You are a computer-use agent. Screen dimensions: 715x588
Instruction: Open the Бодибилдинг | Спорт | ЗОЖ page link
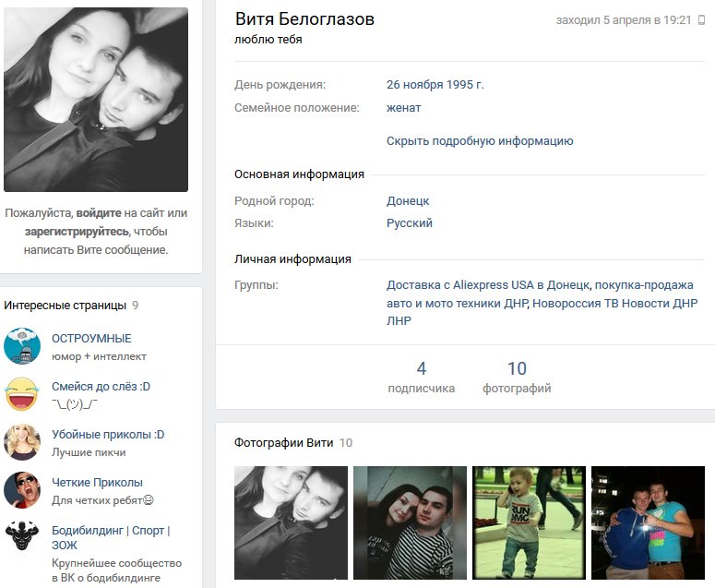click(111, 537)
